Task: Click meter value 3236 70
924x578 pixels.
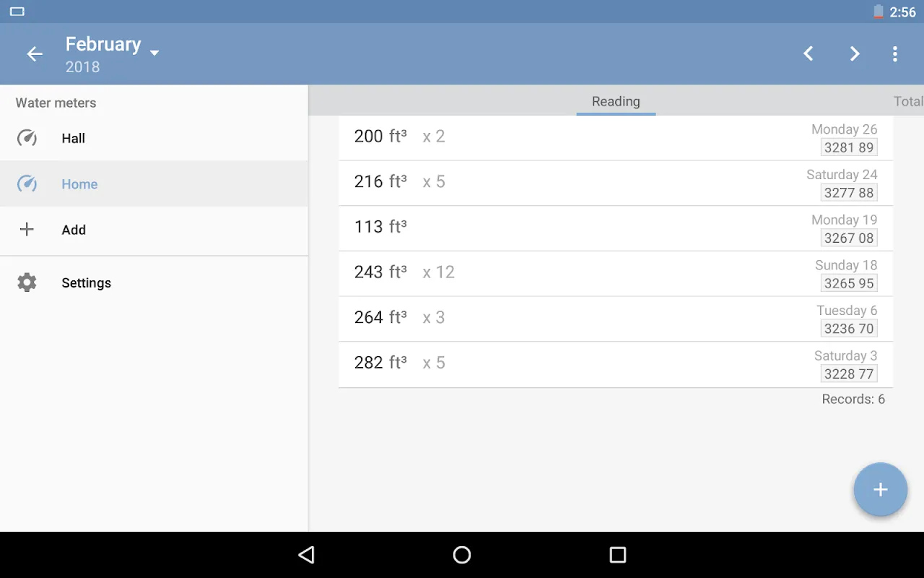Action: pyautogui.click(x=849, y=329)
